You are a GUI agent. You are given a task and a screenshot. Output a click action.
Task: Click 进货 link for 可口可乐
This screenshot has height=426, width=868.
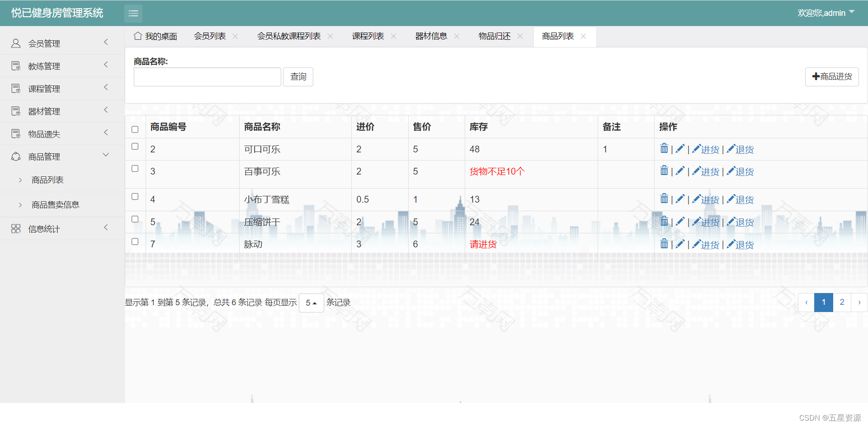(706, 149)
